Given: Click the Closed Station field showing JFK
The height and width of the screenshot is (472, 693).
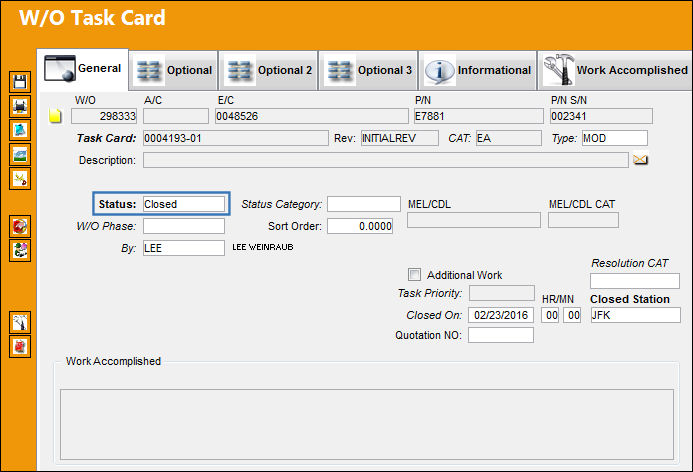Looking at the screenshot, I should (636, 315).
